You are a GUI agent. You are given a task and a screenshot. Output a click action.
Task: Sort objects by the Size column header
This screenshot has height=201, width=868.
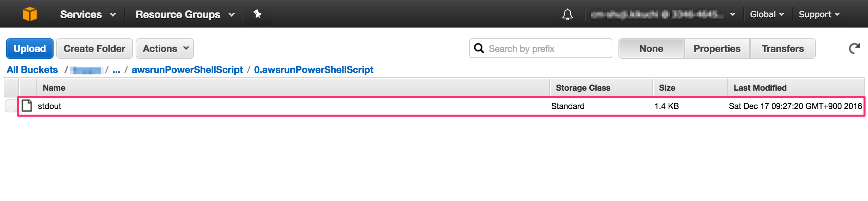pyautogui.click(x=668, y=88)
